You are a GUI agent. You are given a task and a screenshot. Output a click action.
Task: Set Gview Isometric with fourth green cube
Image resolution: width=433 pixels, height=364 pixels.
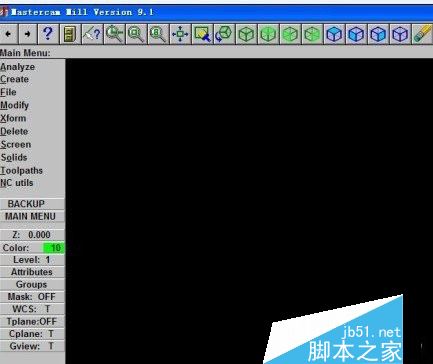point(312,34)
